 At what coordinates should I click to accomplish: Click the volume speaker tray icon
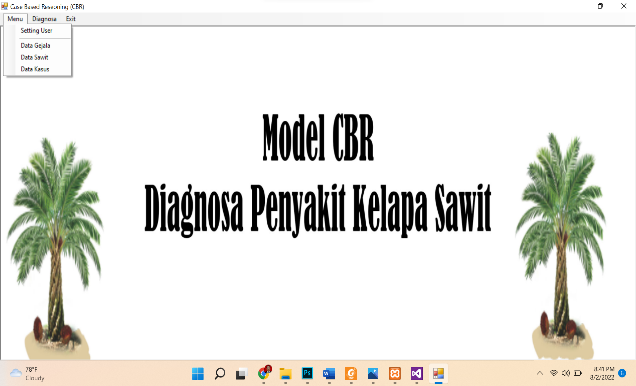coord(566,373)
